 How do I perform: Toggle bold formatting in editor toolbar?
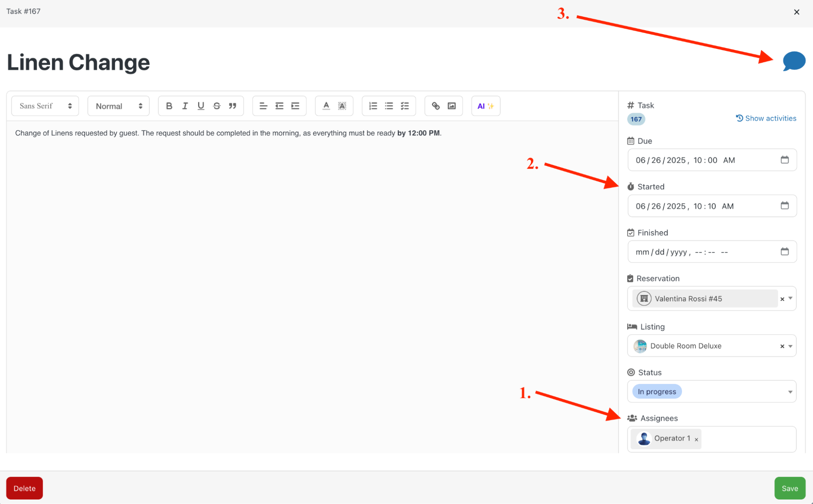pyautogui.click(x=169, y=106)
